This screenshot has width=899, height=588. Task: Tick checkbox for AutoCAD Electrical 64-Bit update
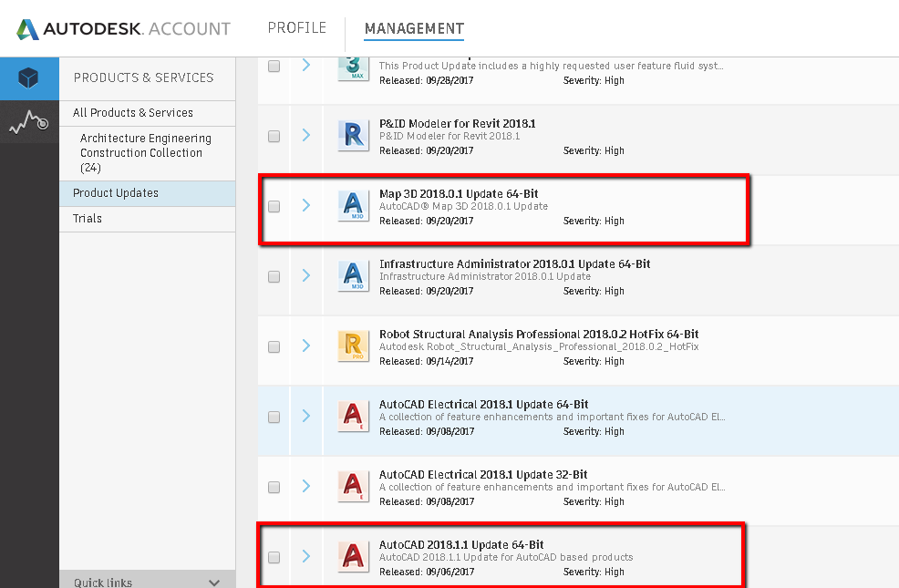[x=274, y=417]
